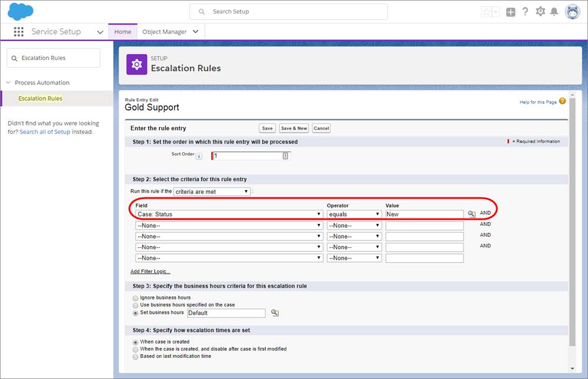Click the Sort Order field stepper icon

click(x=285, y=156)
